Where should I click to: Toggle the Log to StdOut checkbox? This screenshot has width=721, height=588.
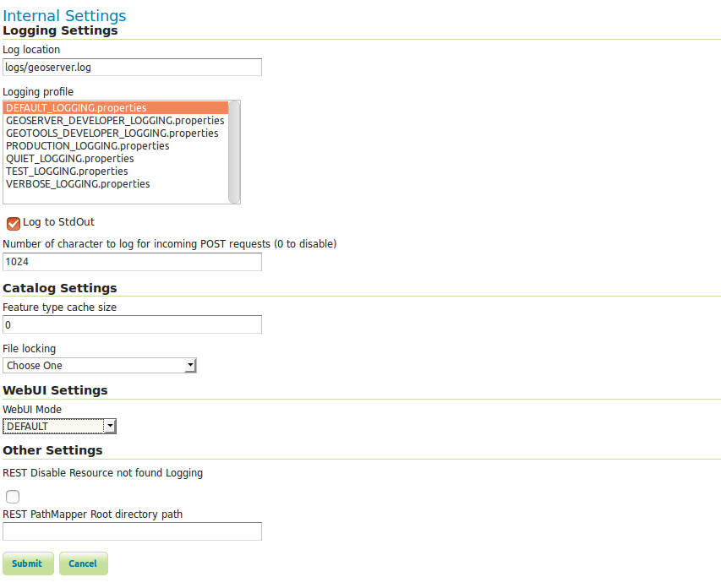(x=14, y=223)
